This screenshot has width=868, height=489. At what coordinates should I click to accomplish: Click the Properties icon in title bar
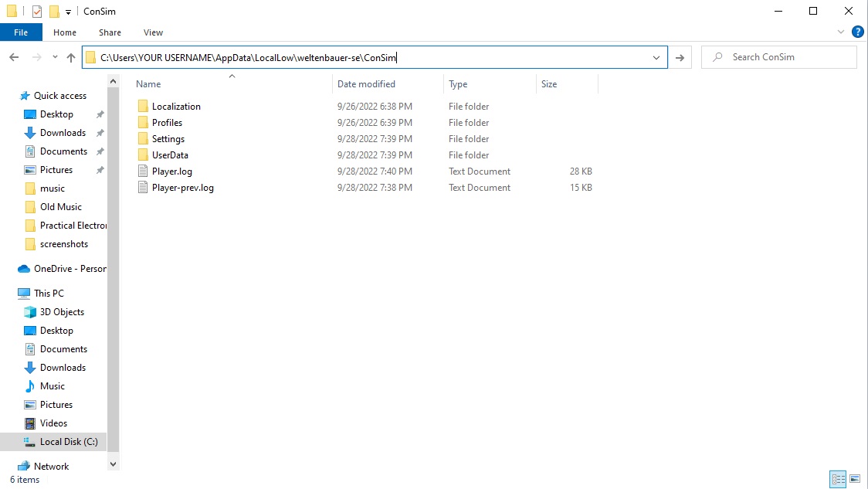[x=36, y=12]
